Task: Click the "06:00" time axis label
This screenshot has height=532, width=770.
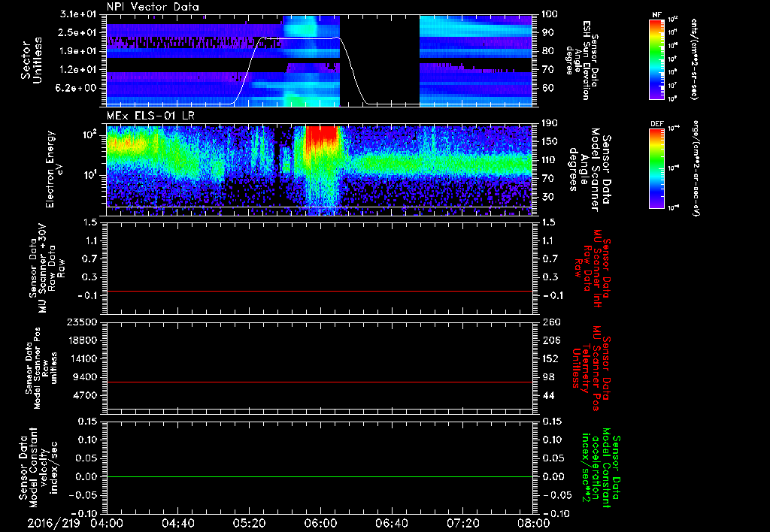Action: coord(320,523)
